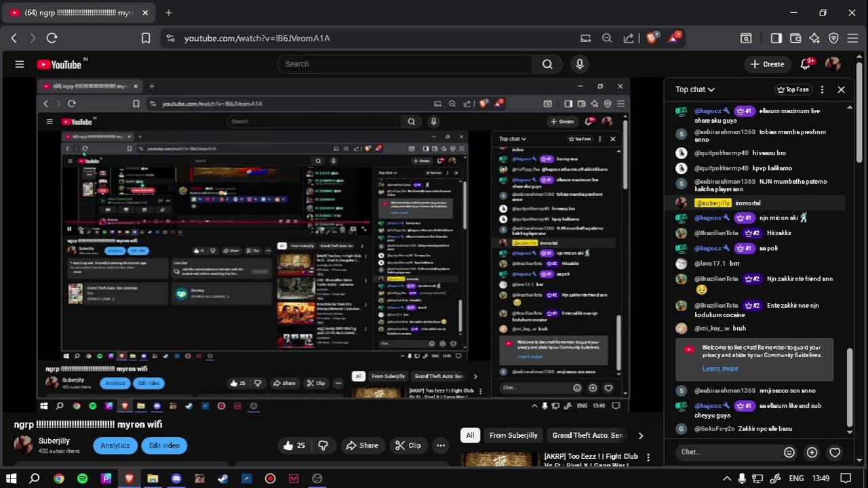This screenshot has height=488, width=868.
Task: Open Brave Shields panel
Action: (652, 39)
